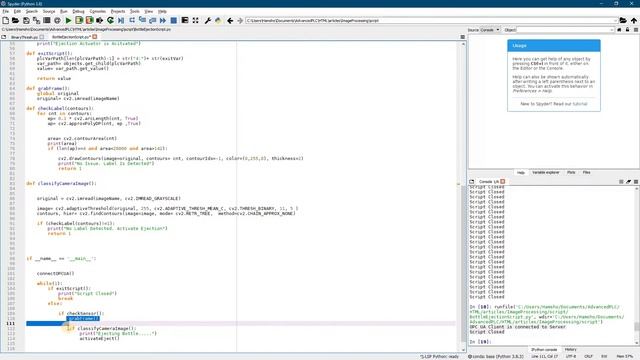Open the File menu

(x=5, y=11)
